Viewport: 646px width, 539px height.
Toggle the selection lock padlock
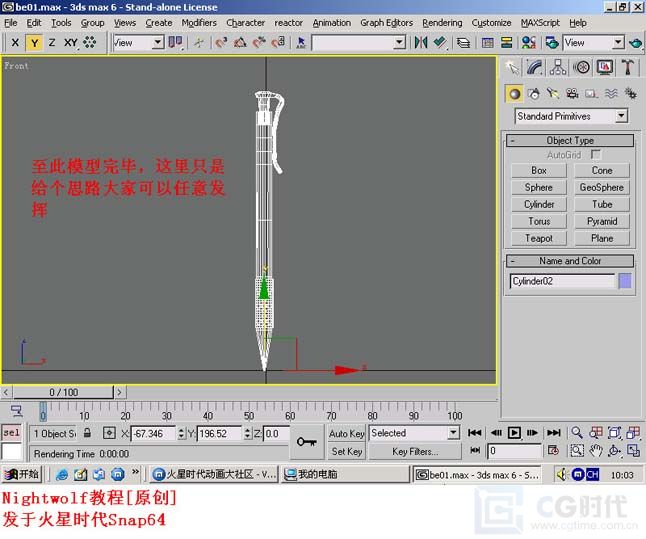coord(87,434)
